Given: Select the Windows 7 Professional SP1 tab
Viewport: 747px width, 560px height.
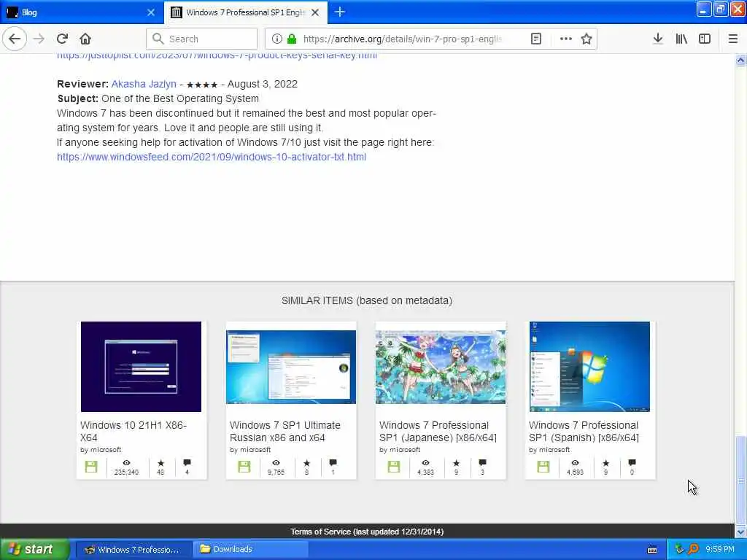Looking at the screenshot, I should [245, 12].
